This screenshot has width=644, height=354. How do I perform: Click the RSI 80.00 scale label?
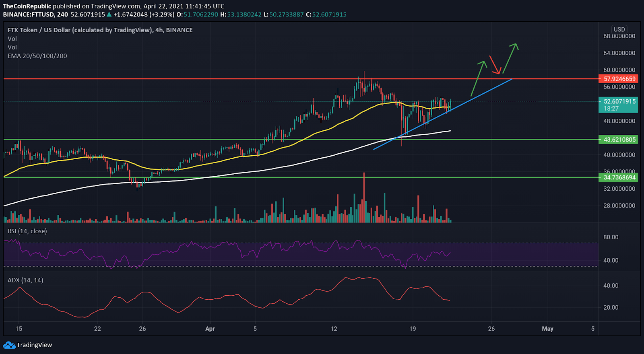point(611,237)
